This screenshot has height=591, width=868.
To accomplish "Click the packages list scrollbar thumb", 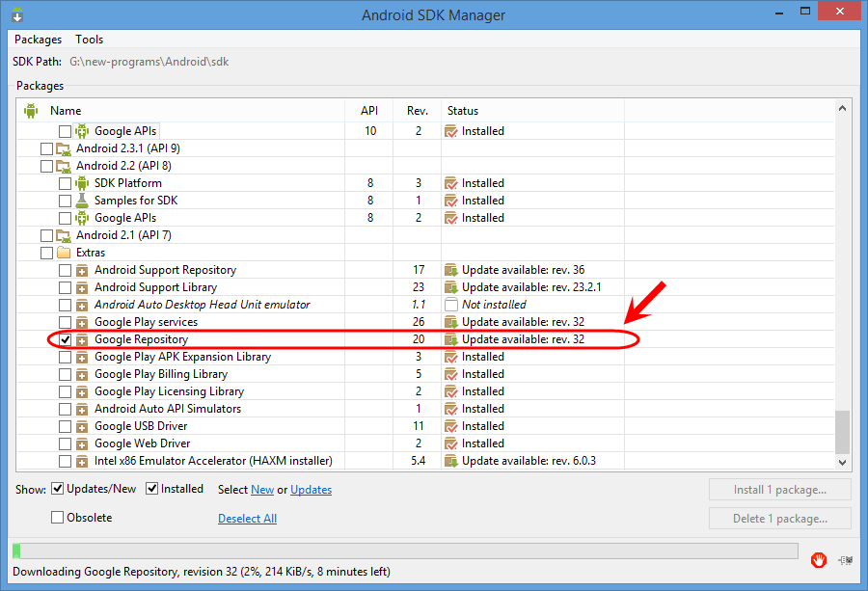I will pyautogui.click(x=842, y=432).
